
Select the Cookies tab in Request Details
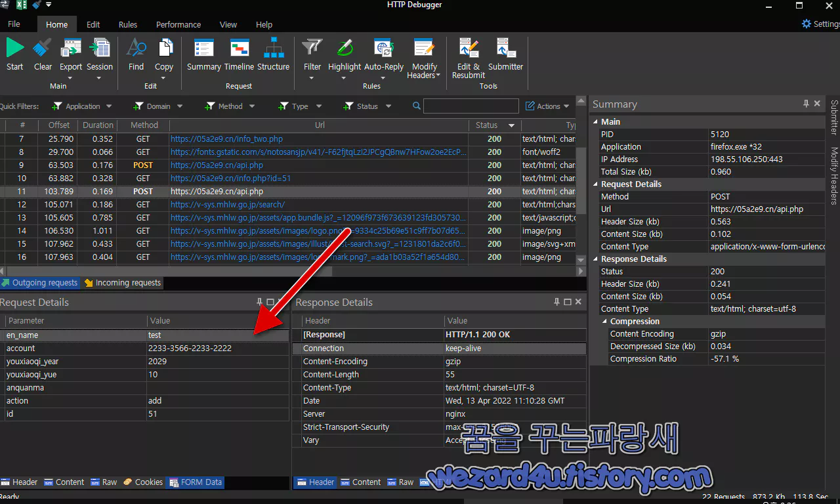pos(143,482)
